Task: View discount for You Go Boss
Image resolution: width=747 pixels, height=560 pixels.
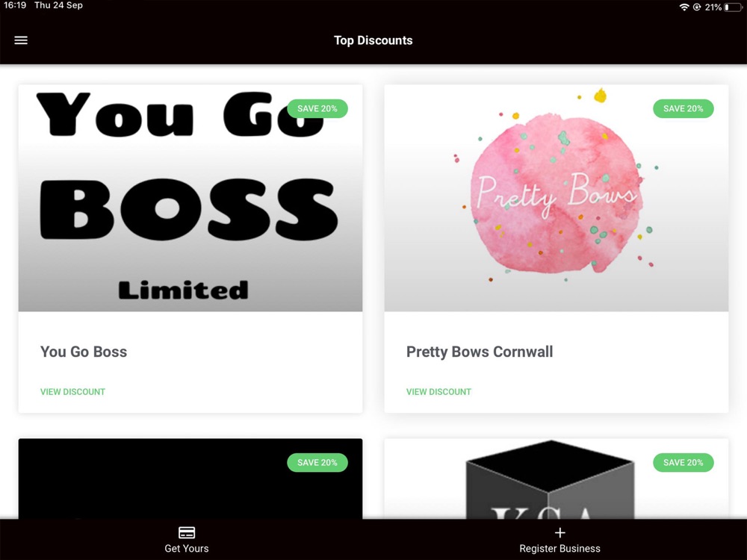Action: [x=73, y=392]
